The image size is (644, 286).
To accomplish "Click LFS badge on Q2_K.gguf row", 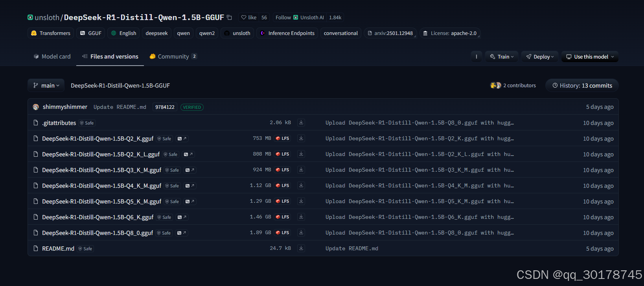I will [x=282, y=138].
